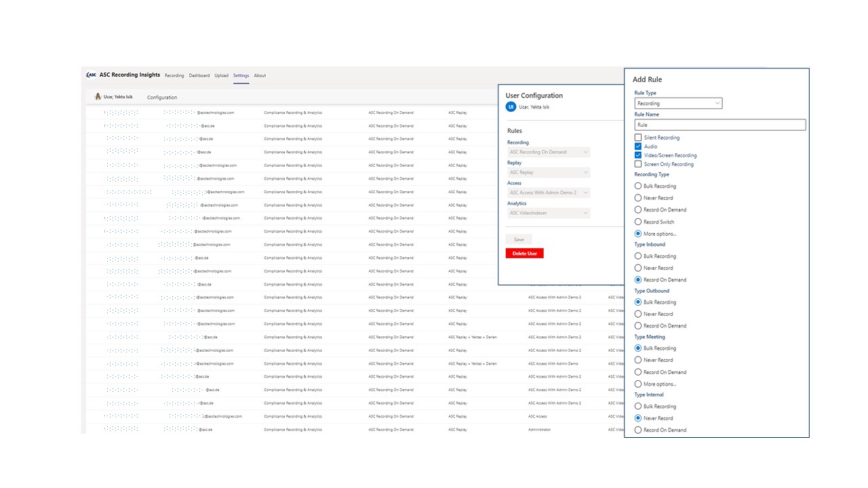The width and height of the screenshot is (868, 488).
Task: Select Never Record under Type Internal
Action: pyautogui.click(x=638, y=418)
